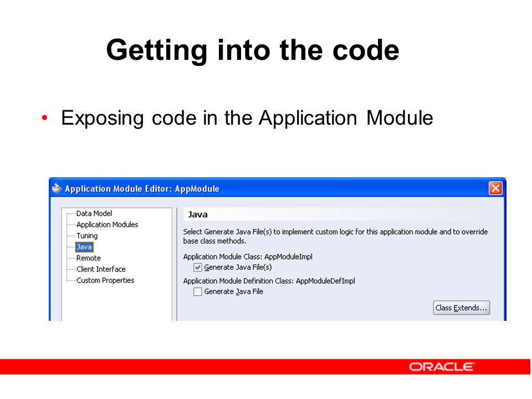Click the Application Module Class: AppModuleImpl label
The height and width of the screenshot is (399, 532).
pos(248,257)
